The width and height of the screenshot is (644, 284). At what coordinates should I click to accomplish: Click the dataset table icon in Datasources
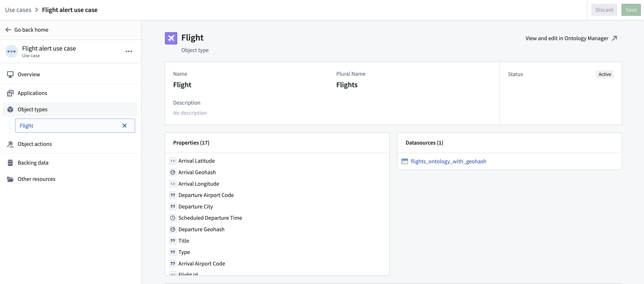pyautogui.click(x=405, y=161)
